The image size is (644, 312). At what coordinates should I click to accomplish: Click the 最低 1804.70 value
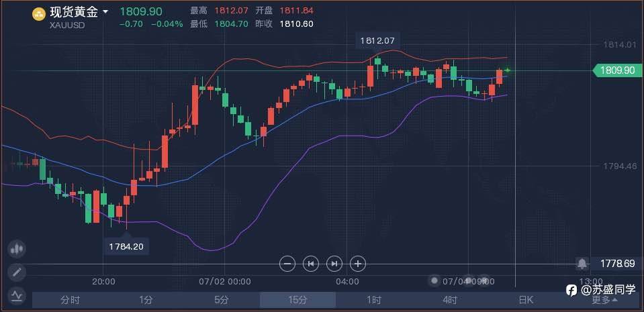[x=231, y=23]
